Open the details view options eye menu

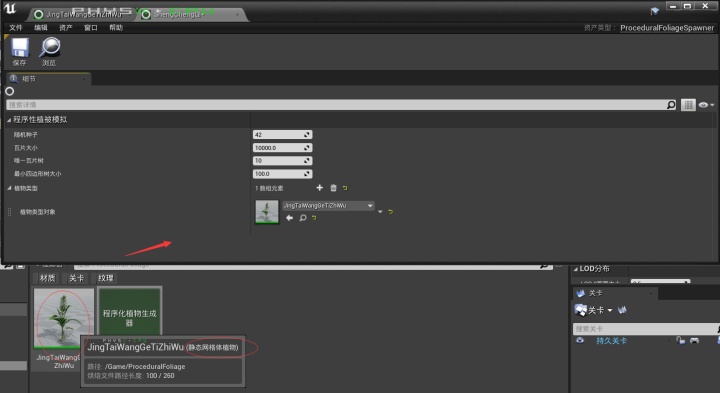706,105
